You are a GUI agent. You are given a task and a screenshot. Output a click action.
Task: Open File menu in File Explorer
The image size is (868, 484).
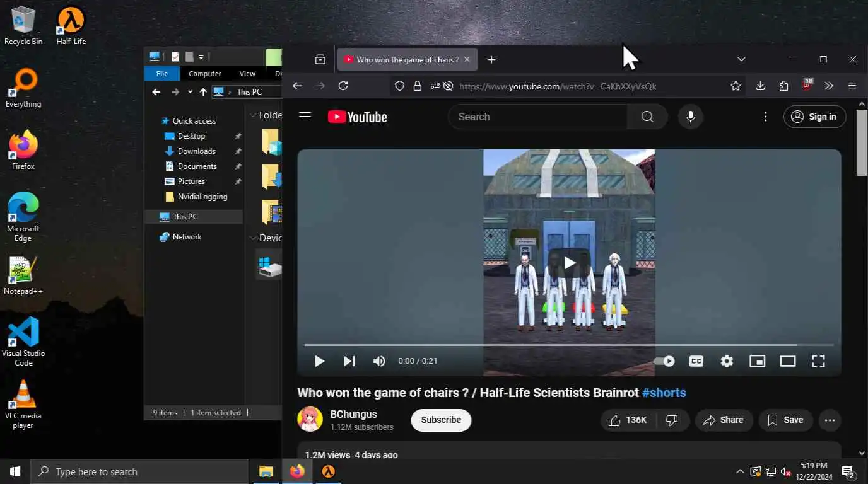[162, 74]
